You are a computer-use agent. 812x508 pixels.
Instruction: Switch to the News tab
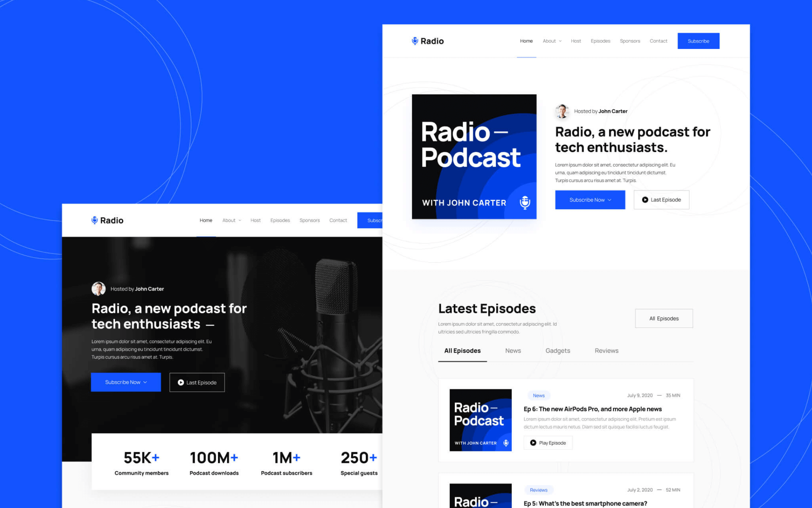coord(513,351)
